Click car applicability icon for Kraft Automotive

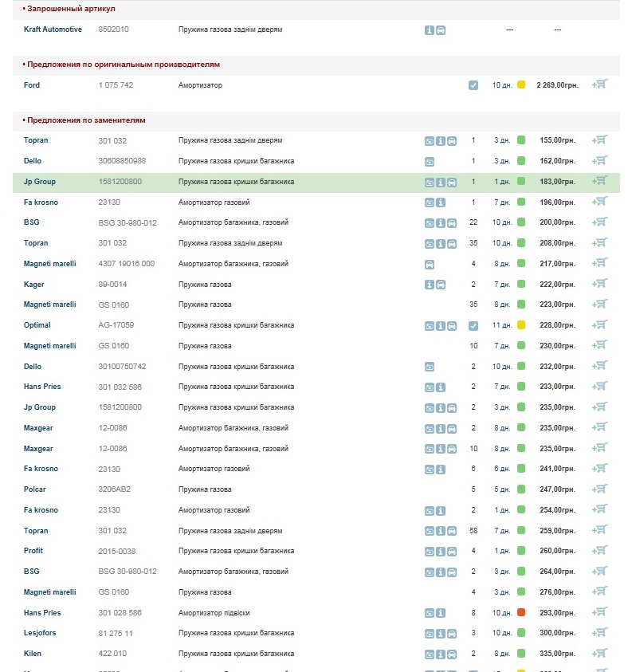441,30
